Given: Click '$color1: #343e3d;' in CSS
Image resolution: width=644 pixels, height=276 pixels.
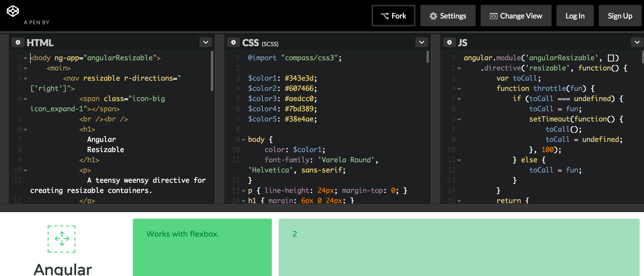Looking at the screenshot, I should point(283,78).
